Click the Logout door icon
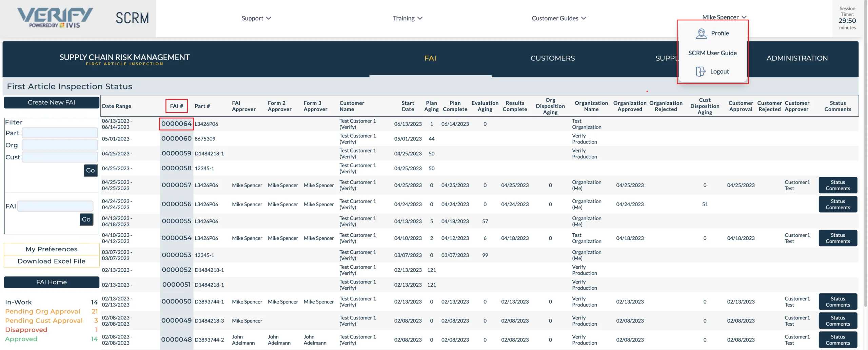The image size is (868, 350). (x=701, y=71)
